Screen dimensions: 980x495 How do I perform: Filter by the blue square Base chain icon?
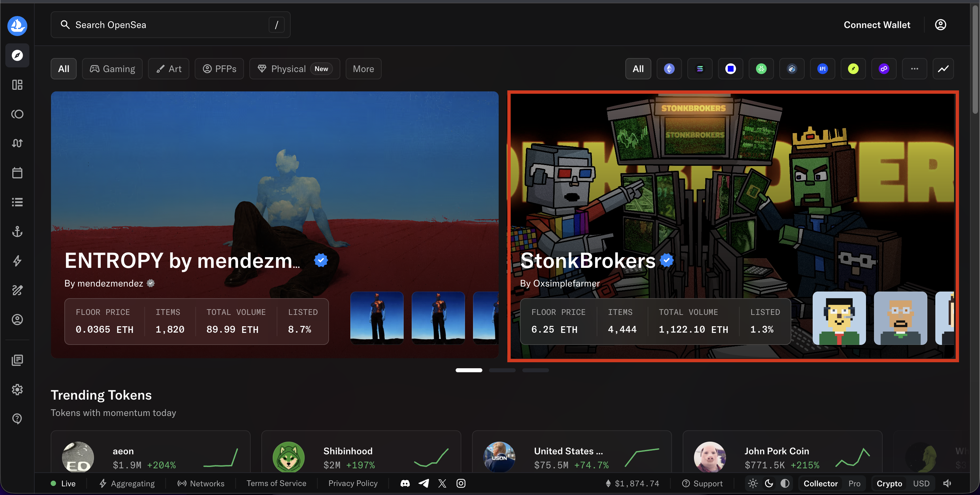click(x=730, y=68)
